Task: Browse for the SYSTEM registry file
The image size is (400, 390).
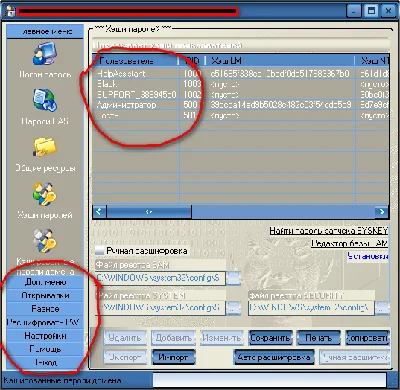Action: (234, 308)
